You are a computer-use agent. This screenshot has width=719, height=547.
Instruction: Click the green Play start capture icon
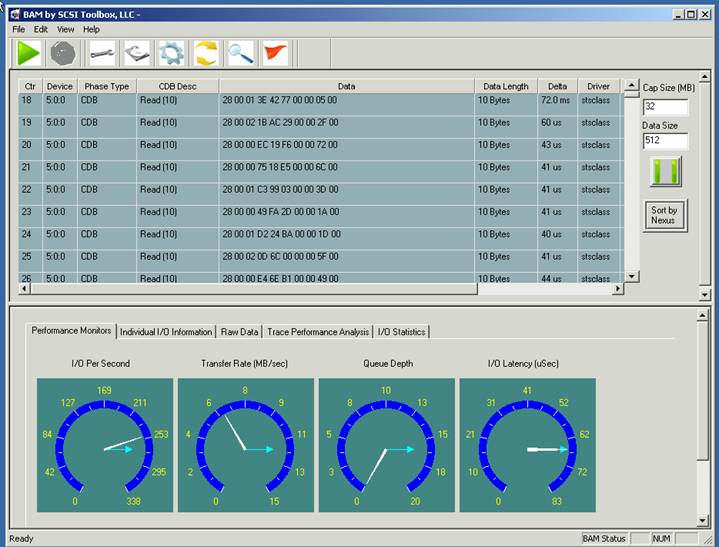click(x=29, y=53)
